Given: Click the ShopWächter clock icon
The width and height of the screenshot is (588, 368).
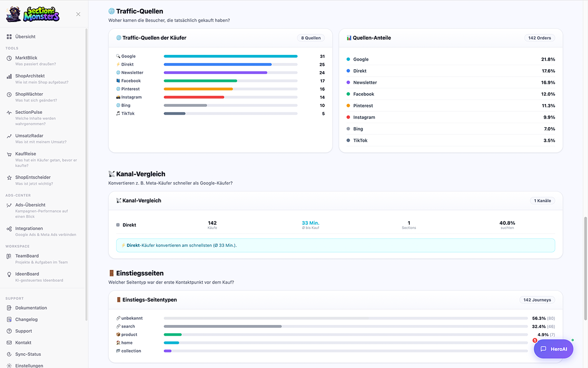Looking at the screenshot, I should 9,94.
